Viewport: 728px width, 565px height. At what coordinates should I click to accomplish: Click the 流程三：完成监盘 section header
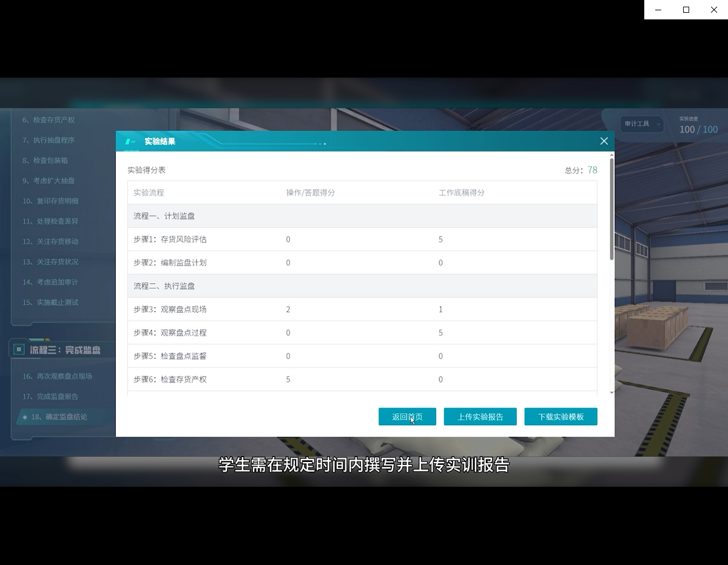point(65,350)
